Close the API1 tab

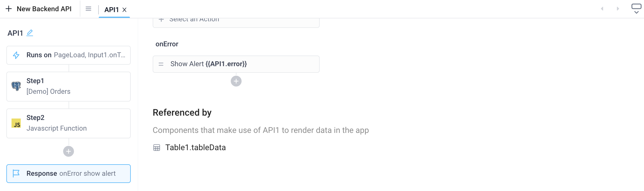[124, 9]
